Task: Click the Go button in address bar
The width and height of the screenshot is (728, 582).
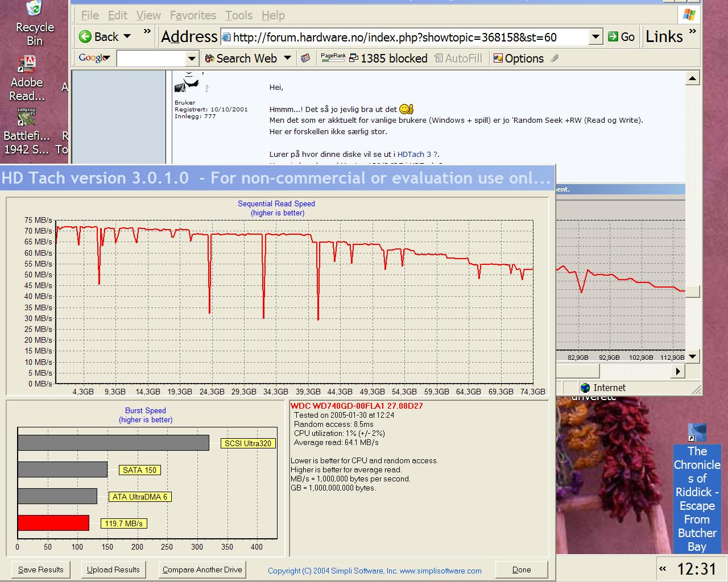Action: (x=621, y=37)
